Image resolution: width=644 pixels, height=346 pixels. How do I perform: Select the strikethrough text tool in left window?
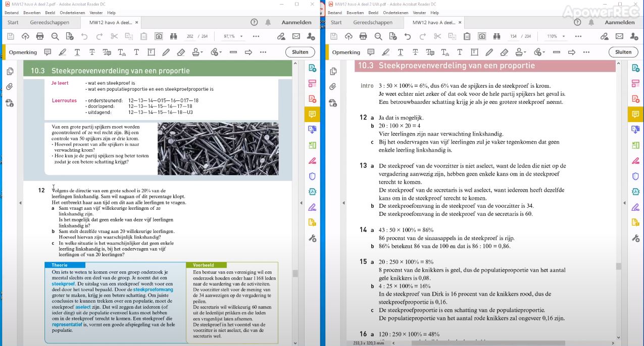pyautogui.click(x=92, y=52)
